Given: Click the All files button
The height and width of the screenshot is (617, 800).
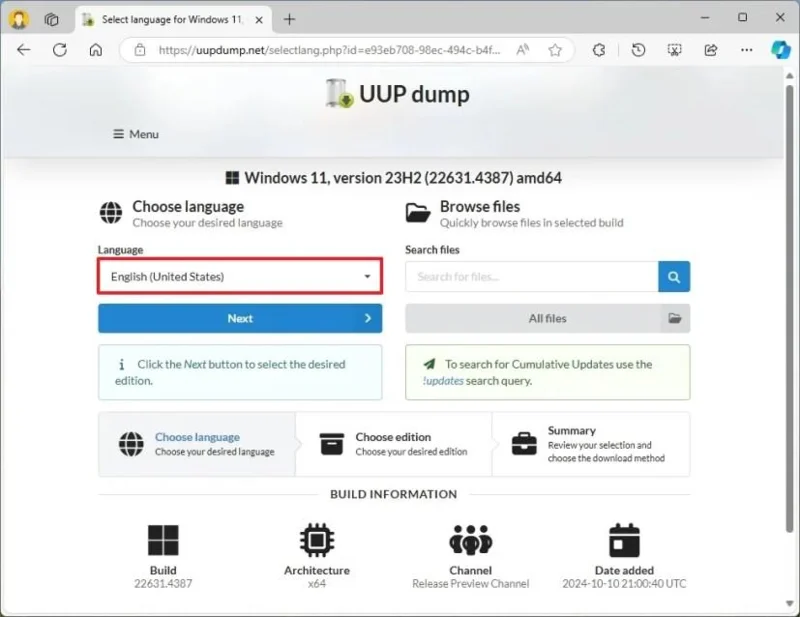Looking at the screenshot, I should click(547, 318).
